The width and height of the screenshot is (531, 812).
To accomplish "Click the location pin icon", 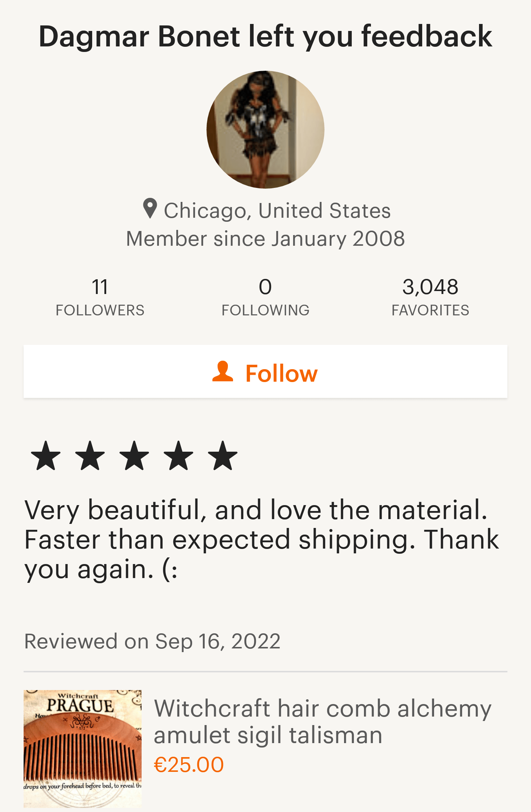I will click(150, 209).
